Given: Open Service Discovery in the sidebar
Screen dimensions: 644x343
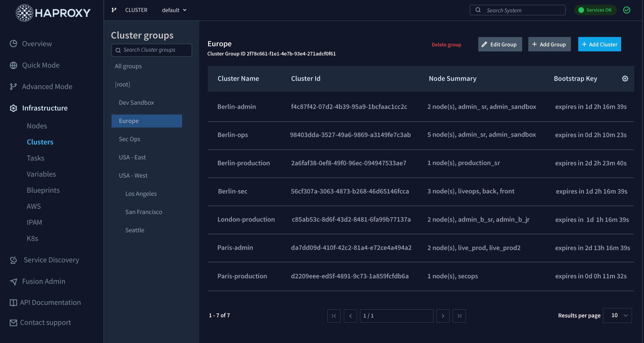Looking at the screenshot, I should pyautogui.click(x=51, y=260).
